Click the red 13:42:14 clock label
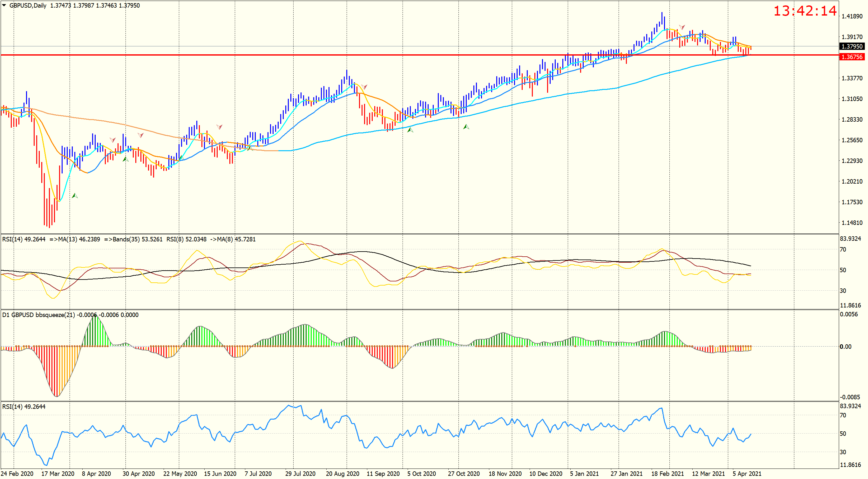Viewport: 868px width, 479px height. point(805,11)
